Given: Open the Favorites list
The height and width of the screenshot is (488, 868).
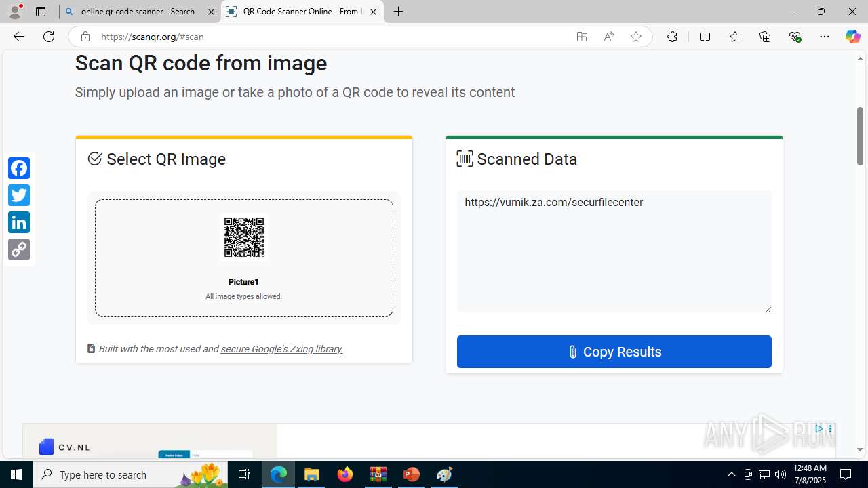Looking at the screenshot, I should (x=735, y=37).
